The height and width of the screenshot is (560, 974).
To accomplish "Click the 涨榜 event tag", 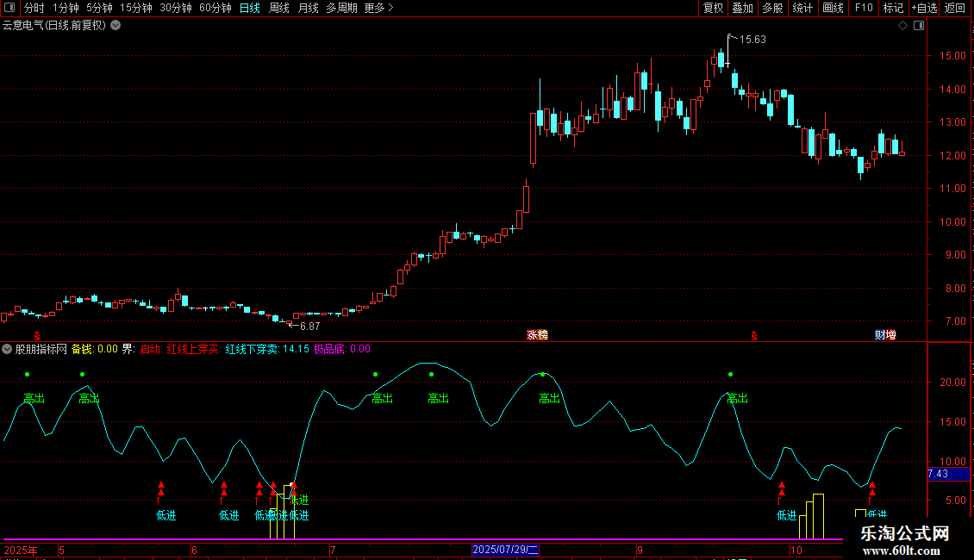I will (x=537, y=335).
